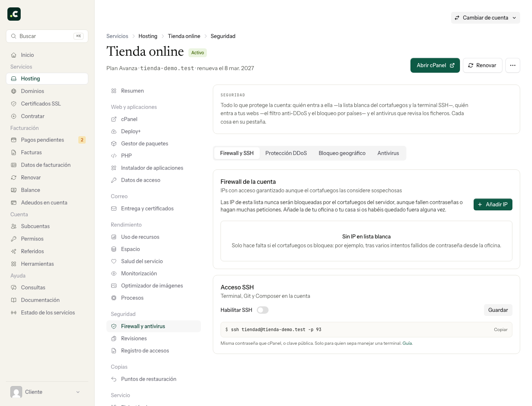This screenshot has width=532, height=406.
Task: Click the Certificados SSL shield icon
Action: pyautogui.click(x=14, y=104)
